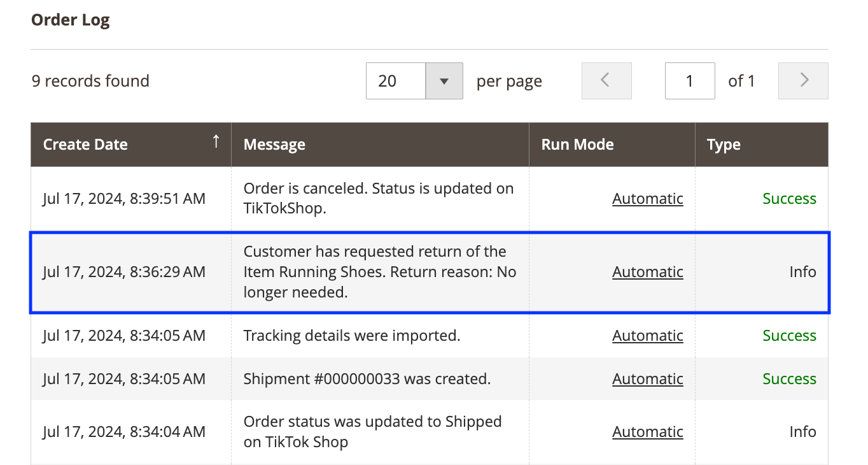This screenshot has height=465, width=868.
Task: Select the highlighted return request log row
Action: [x=382, y=271]
